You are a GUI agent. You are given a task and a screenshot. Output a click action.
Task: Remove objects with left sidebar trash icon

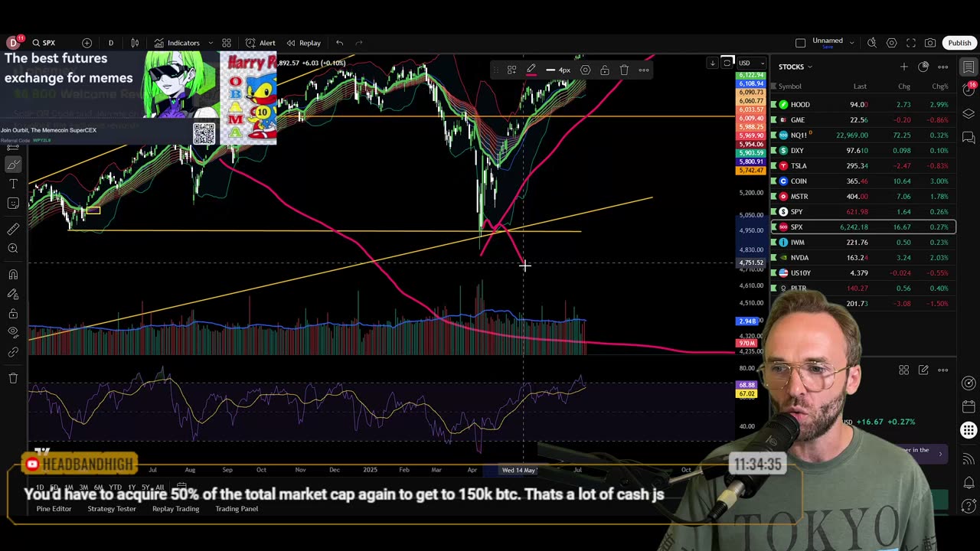(13, 378)
